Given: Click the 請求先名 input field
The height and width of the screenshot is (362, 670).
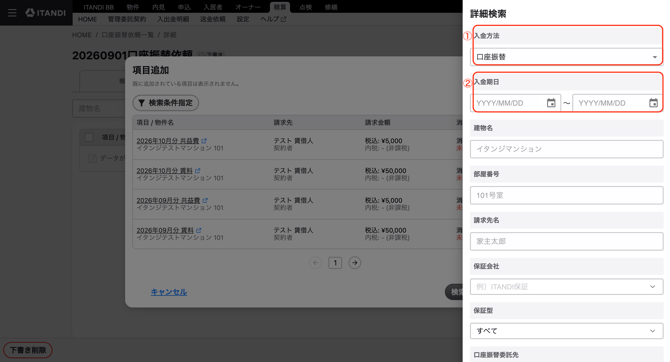Looking at the screenshot, I should [x=567, y=241].
